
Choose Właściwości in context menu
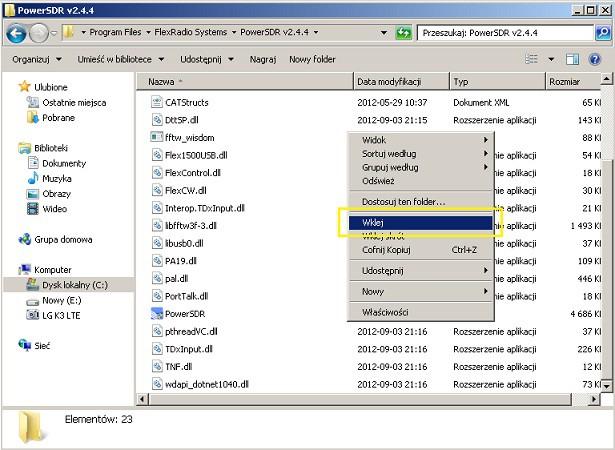point(420,312)
